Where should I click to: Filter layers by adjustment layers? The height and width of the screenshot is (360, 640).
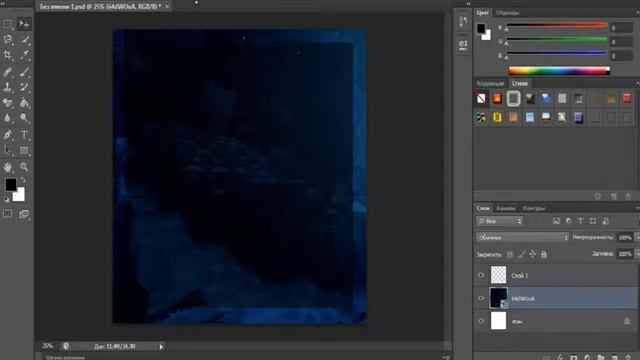coord(569,221)
